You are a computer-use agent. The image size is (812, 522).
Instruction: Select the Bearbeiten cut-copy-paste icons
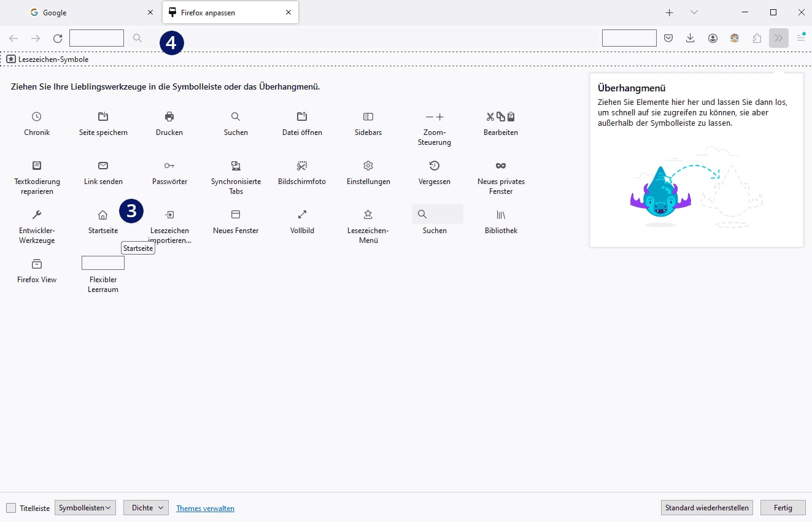coord(501,117)
